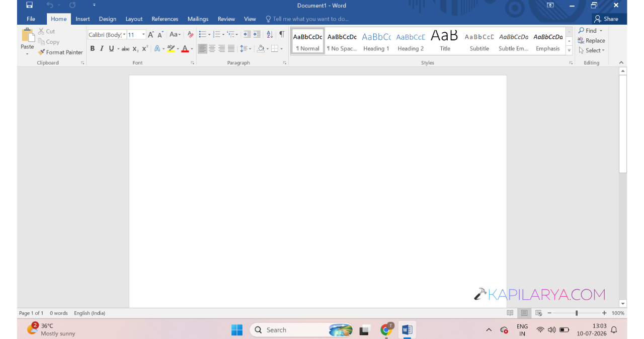The height and width of the screenshot is (339, 644).
Task: Click the Sort A-Z icon
Action: 270,35
